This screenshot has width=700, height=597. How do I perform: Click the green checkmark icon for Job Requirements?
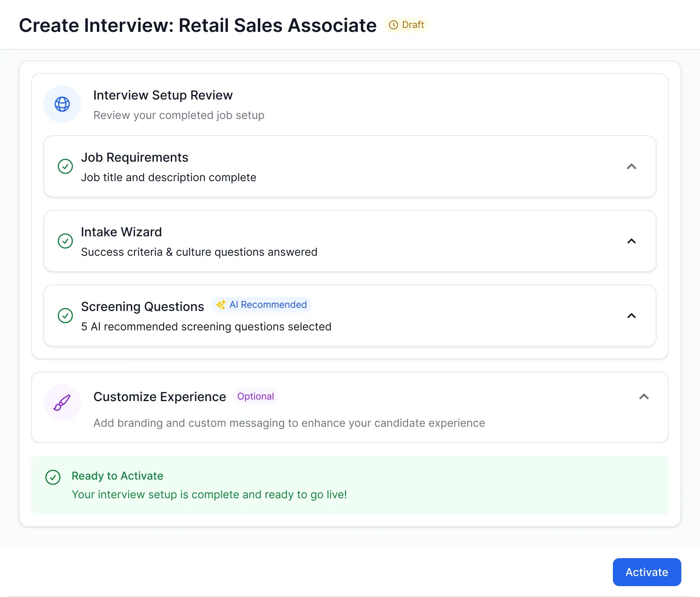(65, 166)
